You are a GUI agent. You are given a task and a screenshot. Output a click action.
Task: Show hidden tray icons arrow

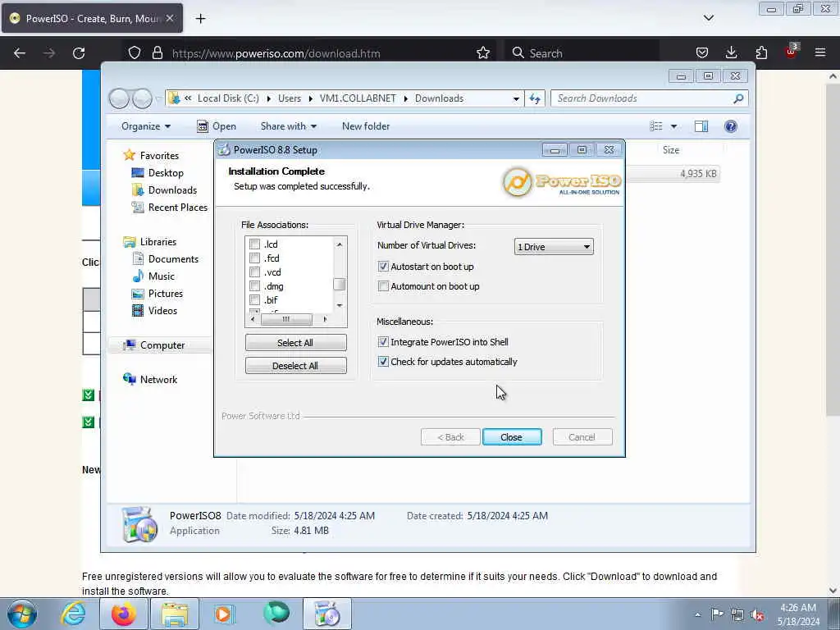tap(697, 614)
